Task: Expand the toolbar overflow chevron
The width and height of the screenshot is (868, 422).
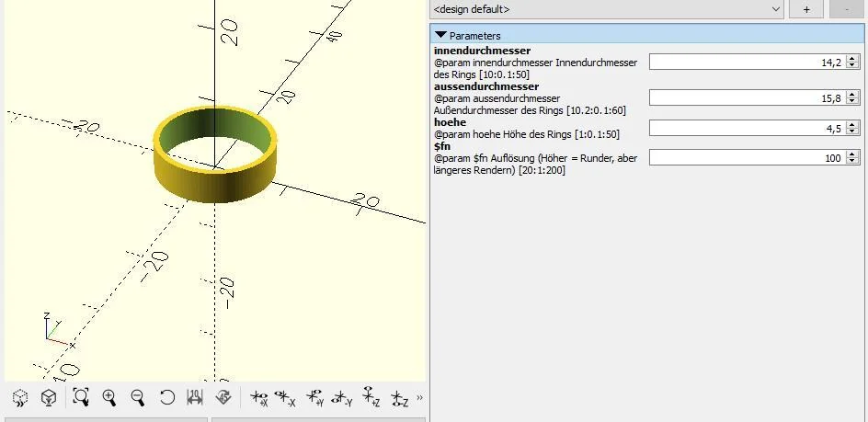Action: 420,398
